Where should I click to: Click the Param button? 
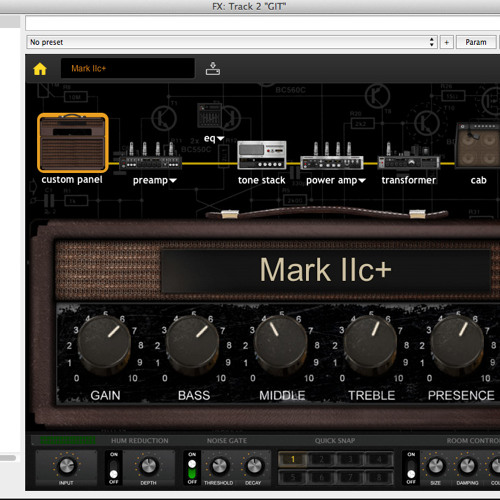476,42
